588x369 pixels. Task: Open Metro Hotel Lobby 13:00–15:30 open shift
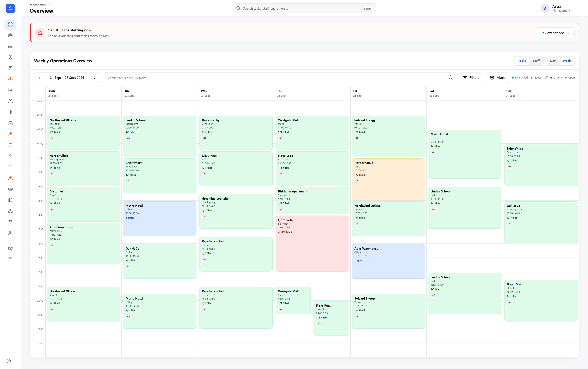160,218
